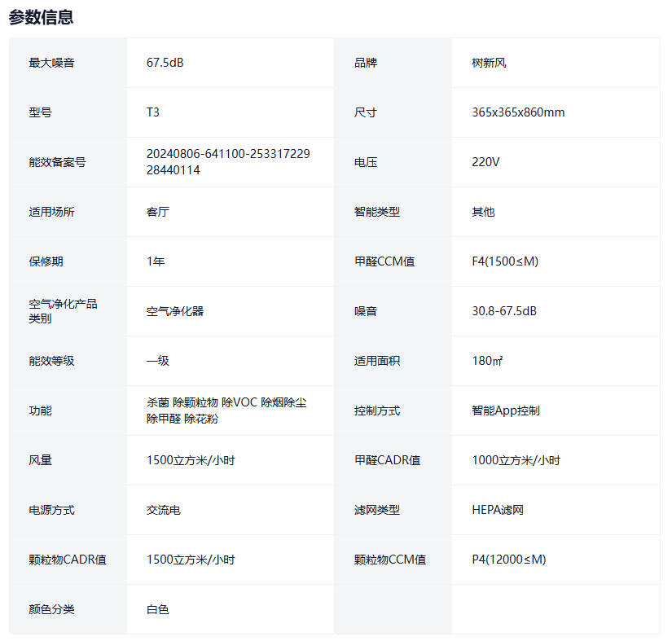Click the noise range 30.8-67.5dB
This screenshot has width=672, height=641.
coord(504,311)
